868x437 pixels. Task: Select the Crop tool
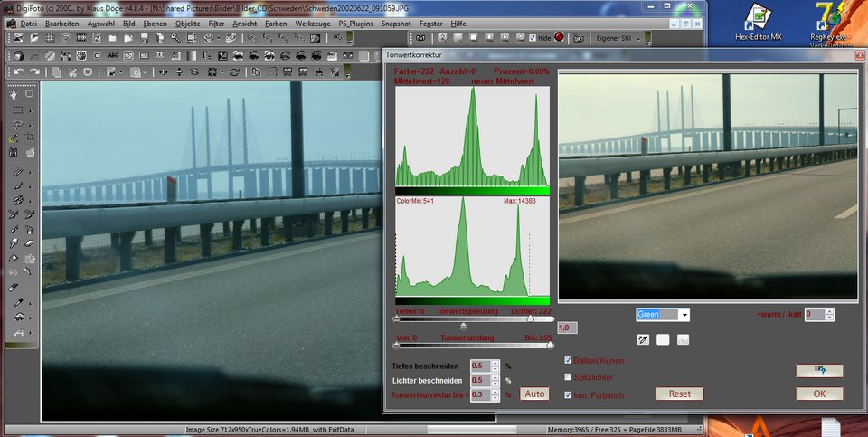pos(29,138)
